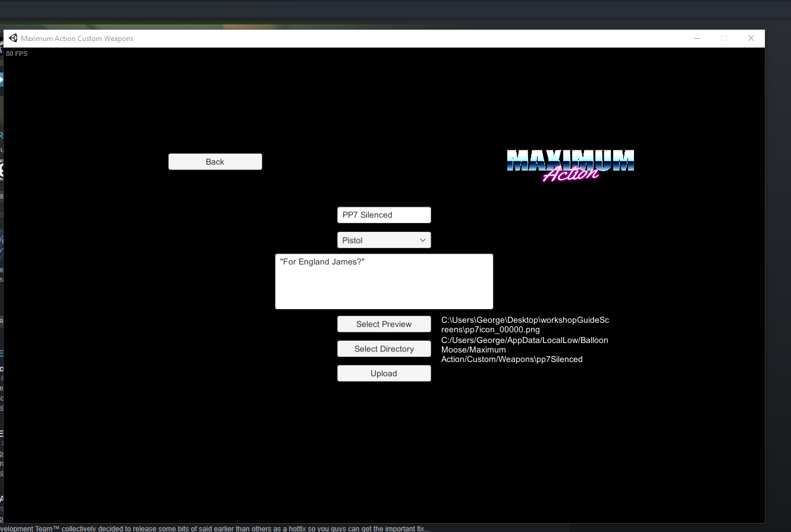Click the Select Preview button
This screenshot has height=532, width=791.
tap(384, 324)
